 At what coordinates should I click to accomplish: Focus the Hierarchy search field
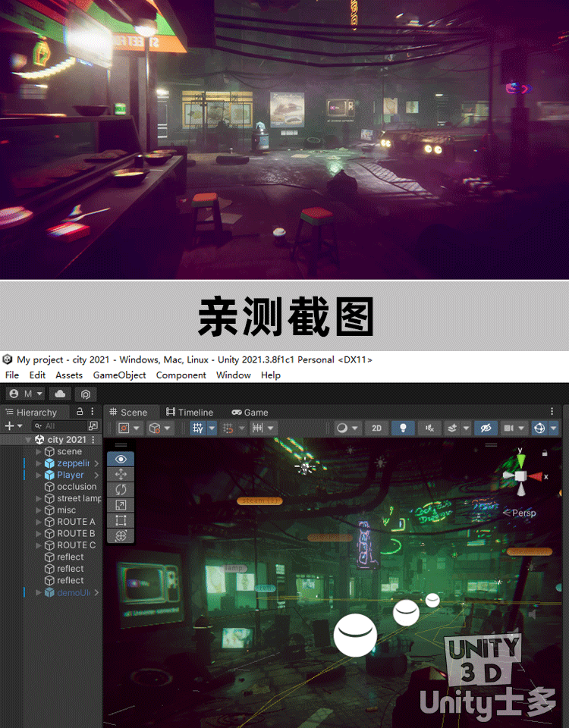pos(59,425)
